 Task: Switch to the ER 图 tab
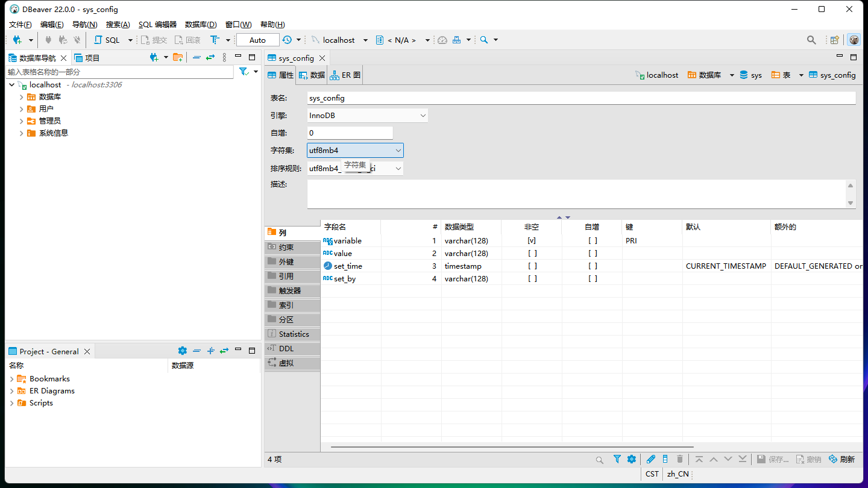click(x=345, y=75)
